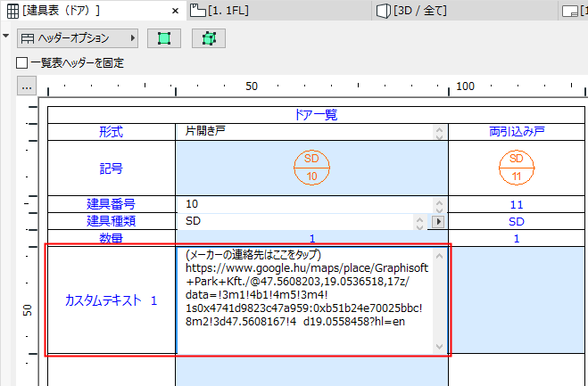Collapse the toolbar options triangle at left
This screenshot has width=588, height=386.
(5, 36)
